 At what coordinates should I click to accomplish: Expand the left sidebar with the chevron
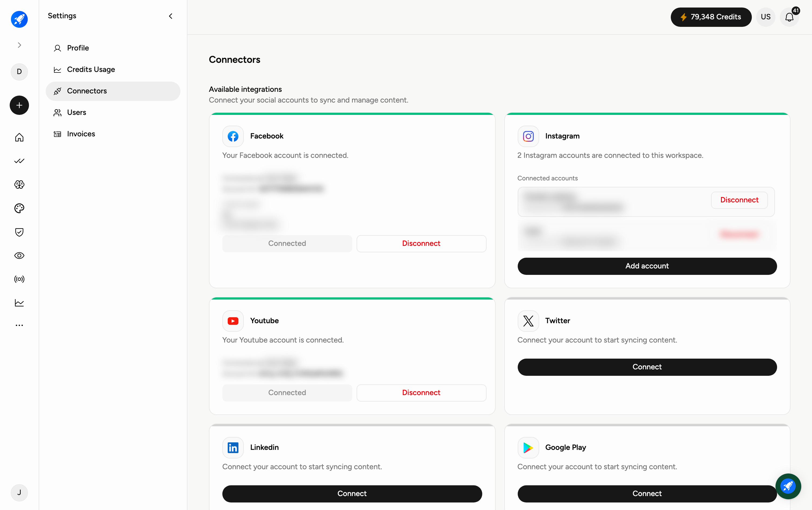coord(19,45)
